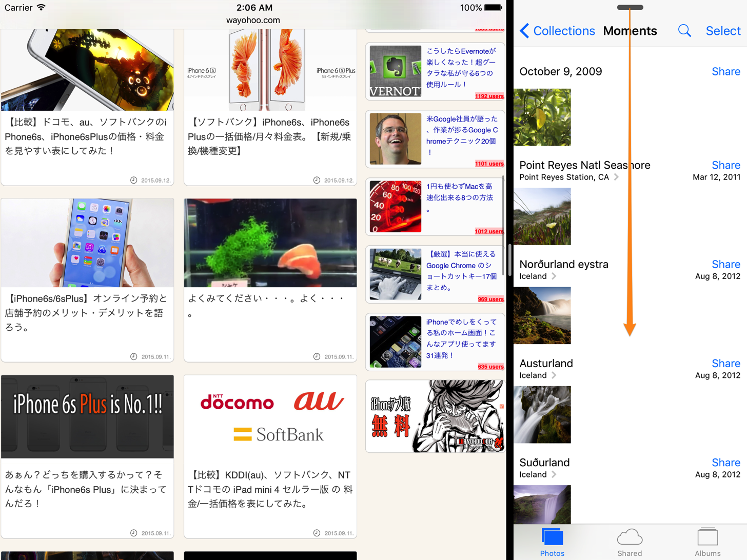Open the red speedometer thumbnail
Viewport: 747px width, 560px height.
pos(395,207)
